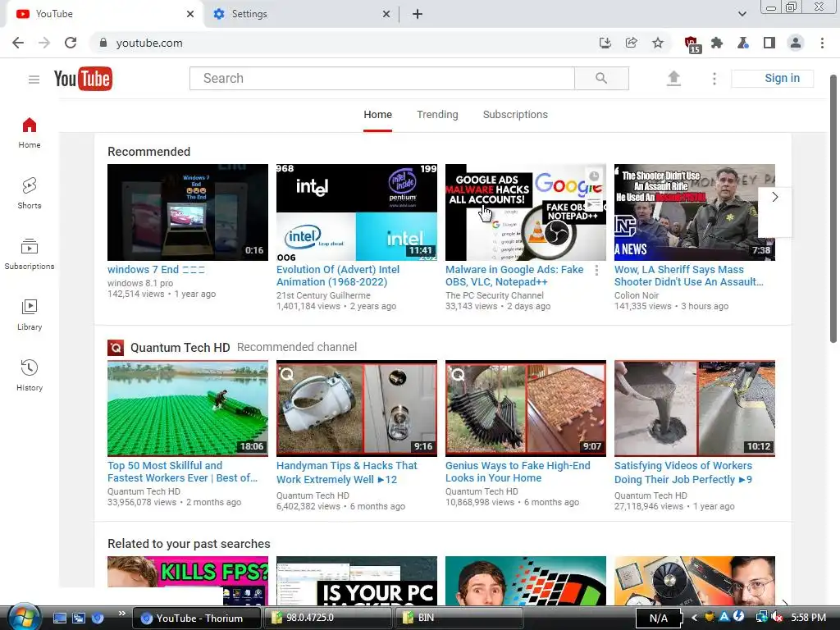Click in the YouTube search field
This screenshot has height=630, width=840.
382,78
